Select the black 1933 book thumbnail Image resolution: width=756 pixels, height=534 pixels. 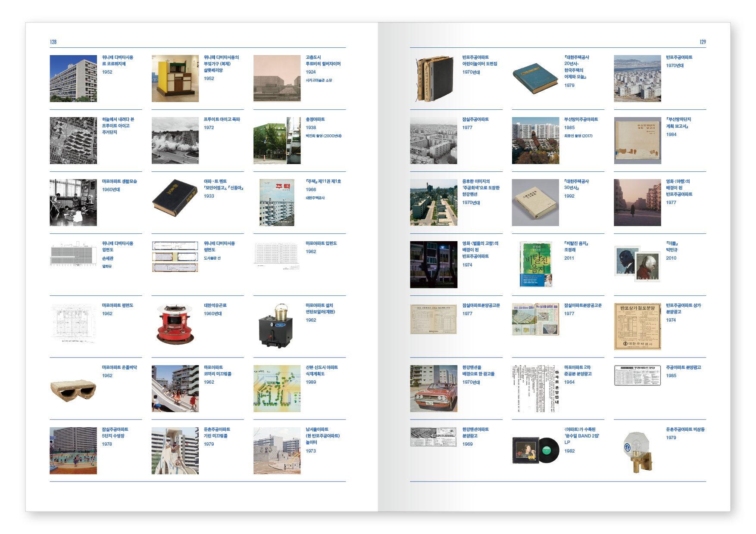[175, 198]
